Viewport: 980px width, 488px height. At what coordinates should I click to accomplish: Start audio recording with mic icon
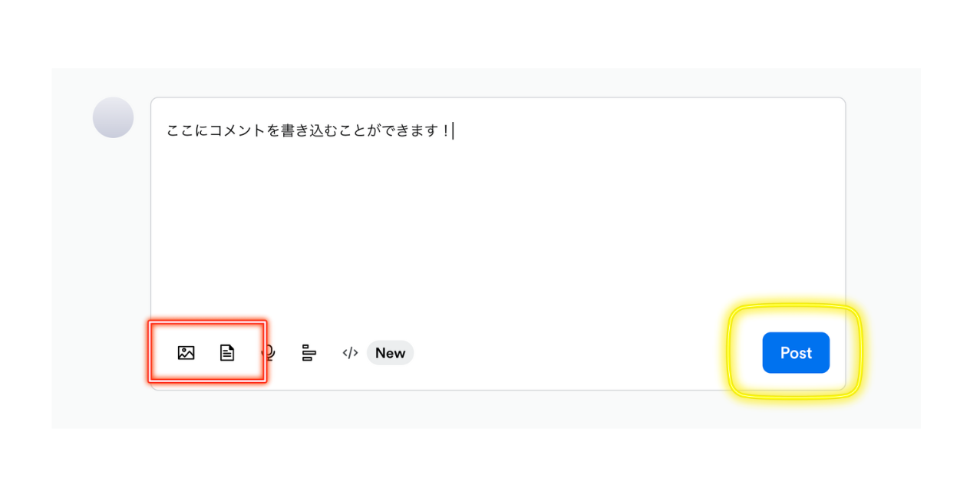pos(269,353)
